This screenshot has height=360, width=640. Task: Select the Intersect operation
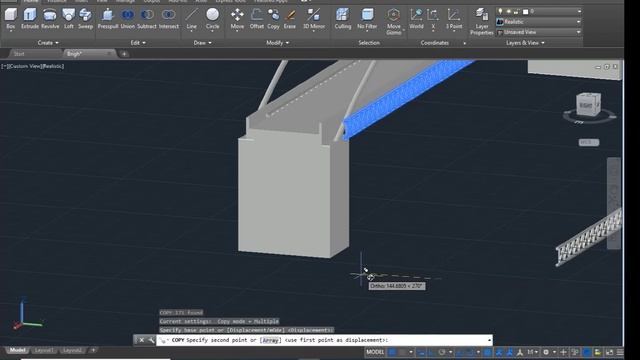point(169,19)
